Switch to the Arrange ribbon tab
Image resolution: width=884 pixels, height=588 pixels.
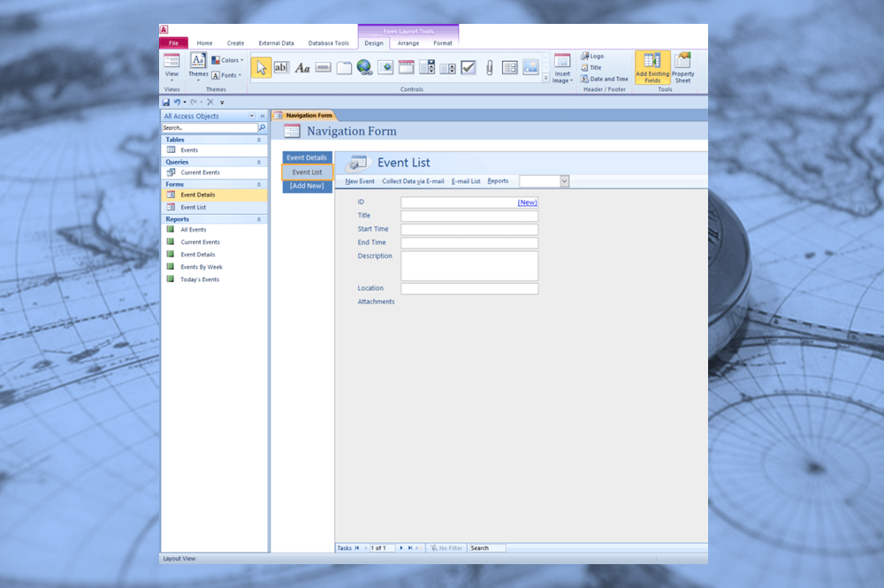pyautogui.click(x=408, y=42)
